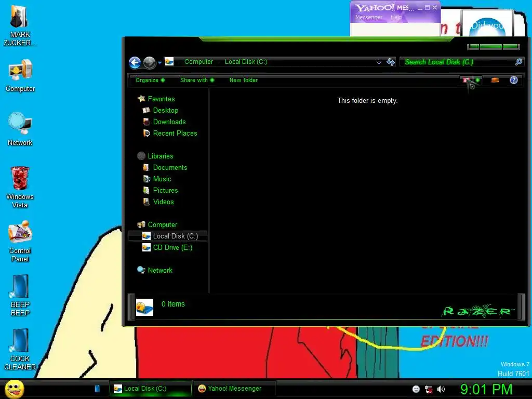The width and height of the screenshot is (532, 399).
Task: Open the view options dropdown arrow
Action: 477,81
